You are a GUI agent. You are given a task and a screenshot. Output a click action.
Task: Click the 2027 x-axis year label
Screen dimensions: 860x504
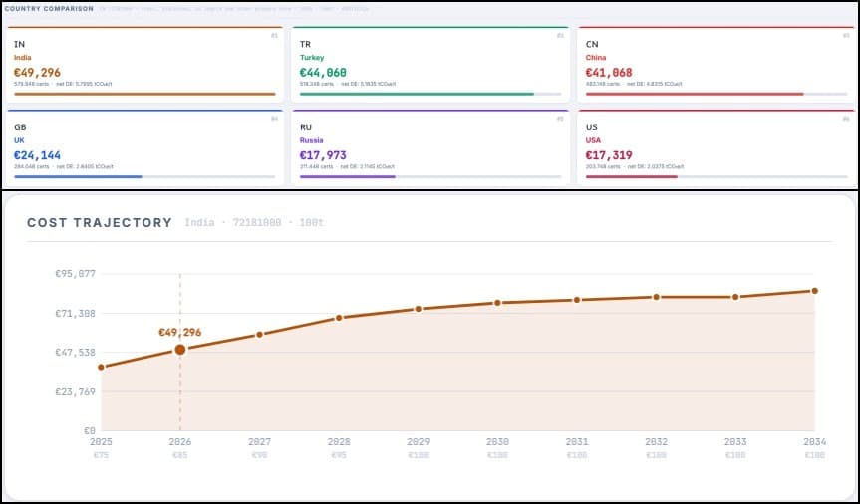pyautogui.click(x=259, y=439)
